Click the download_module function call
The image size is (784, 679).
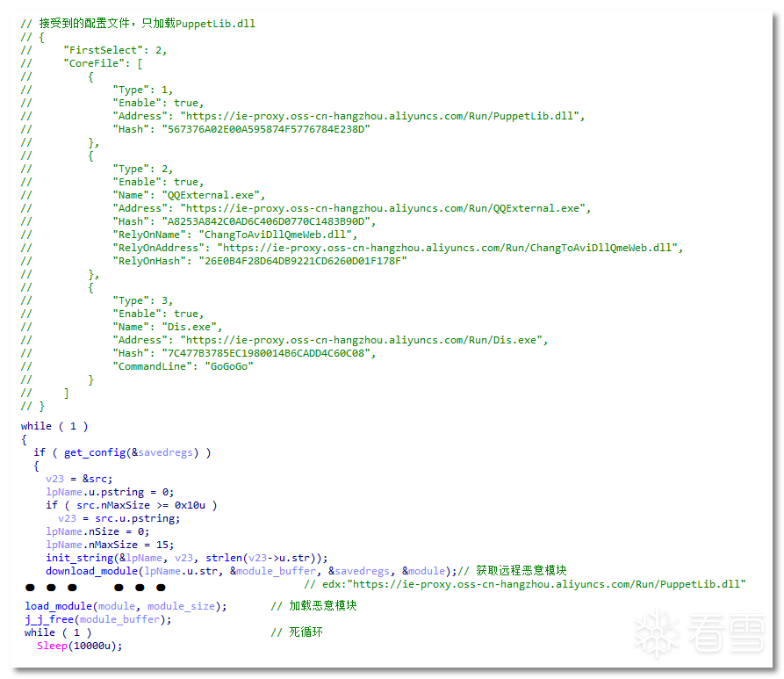251,571
